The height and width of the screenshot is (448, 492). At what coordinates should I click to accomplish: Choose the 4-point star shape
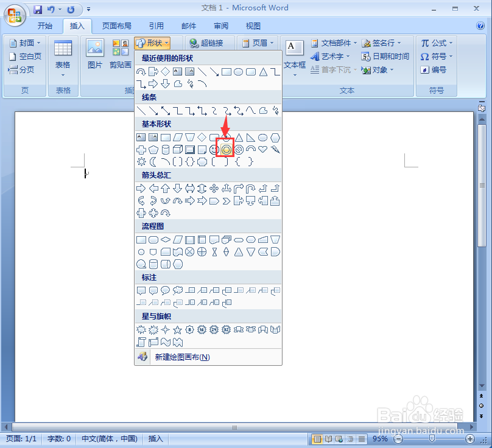pyautogui.click(x=166, y=330)
